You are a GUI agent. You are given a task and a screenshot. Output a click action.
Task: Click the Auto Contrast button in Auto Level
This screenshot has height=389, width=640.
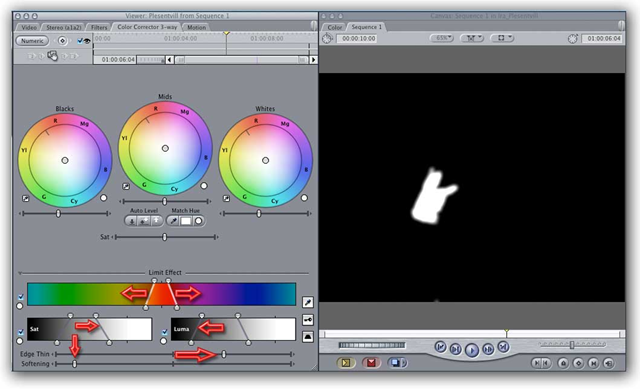pyautogui.click(x=144, y=221)
